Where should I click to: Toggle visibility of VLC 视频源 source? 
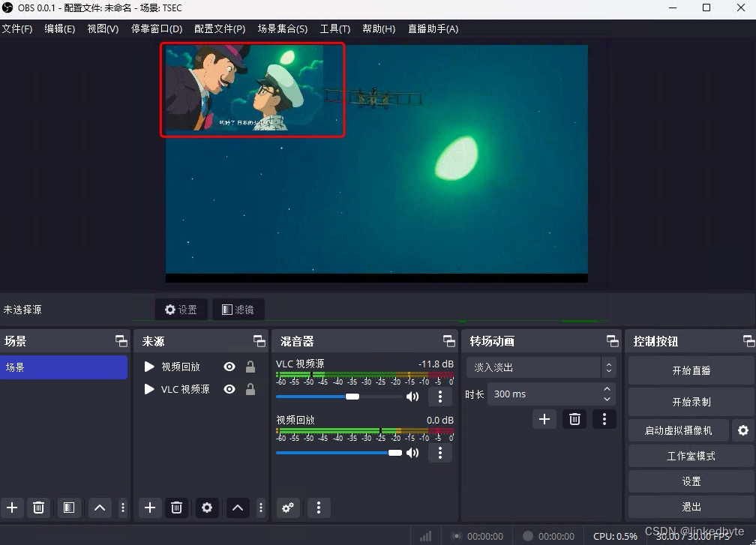click(229, 389)
